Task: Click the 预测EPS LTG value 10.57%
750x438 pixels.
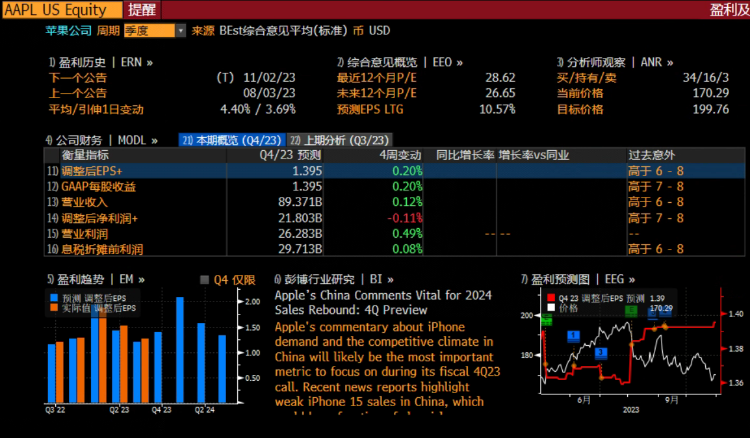Action: click(x=497, y=109)
